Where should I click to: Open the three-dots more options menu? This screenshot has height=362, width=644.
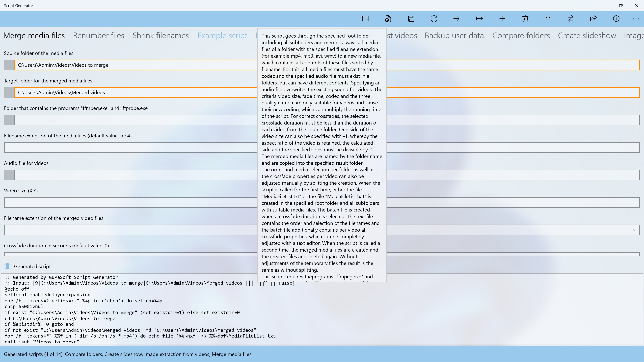(x=636, y=19)
